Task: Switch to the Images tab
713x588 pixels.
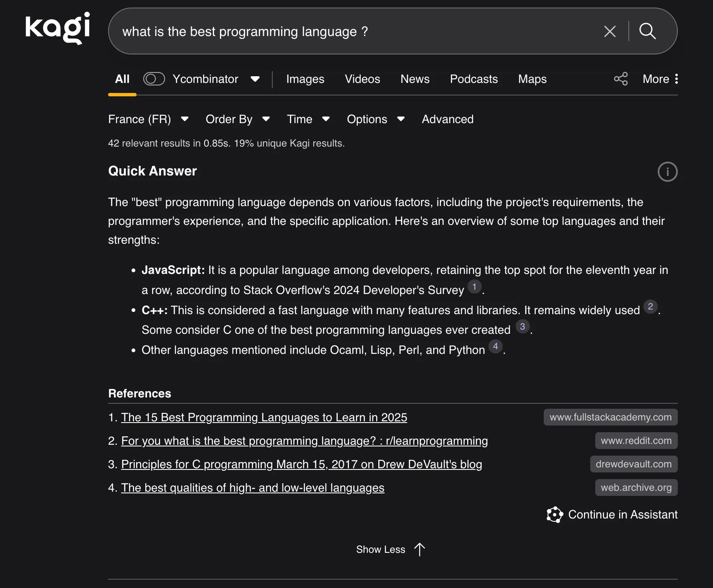Action: click(305, 79)
